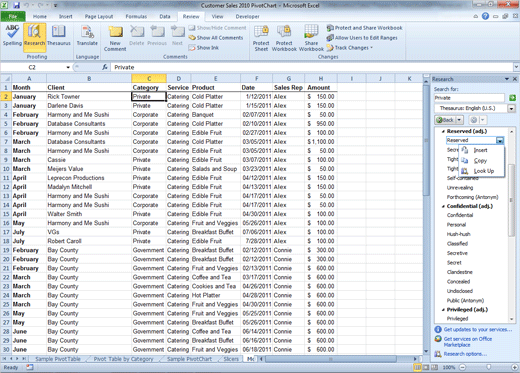The width and height of the screenshot is (520, 373).
Task: Open the Sample PivotTable sheet tab
Action: [x=58, y=359]
